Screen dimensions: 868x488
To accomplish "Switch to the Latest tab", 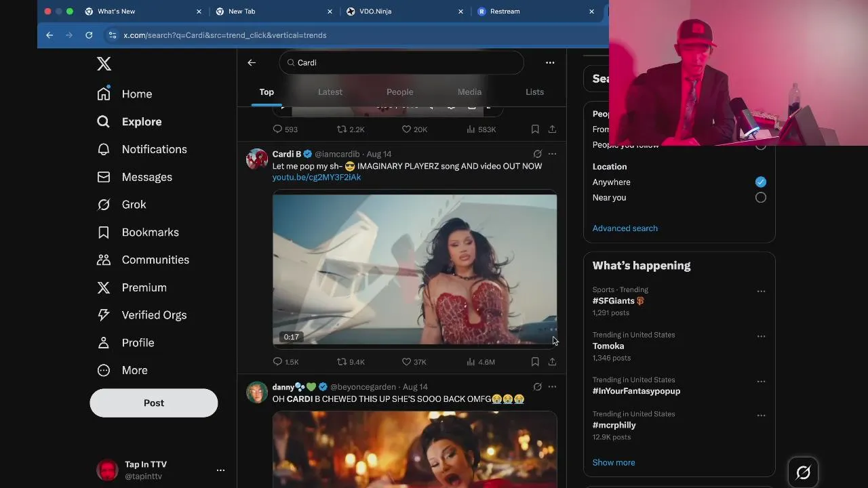I will (x=330, y=92).
